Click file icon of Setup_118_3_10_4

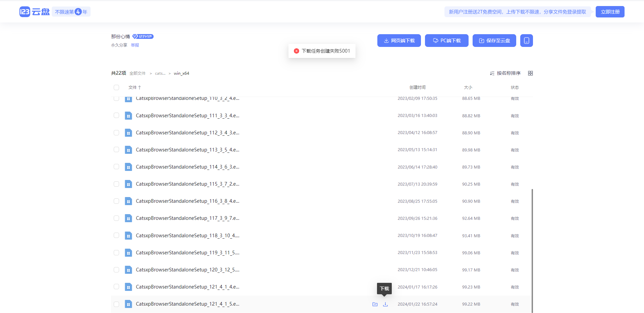pos(128,236)
